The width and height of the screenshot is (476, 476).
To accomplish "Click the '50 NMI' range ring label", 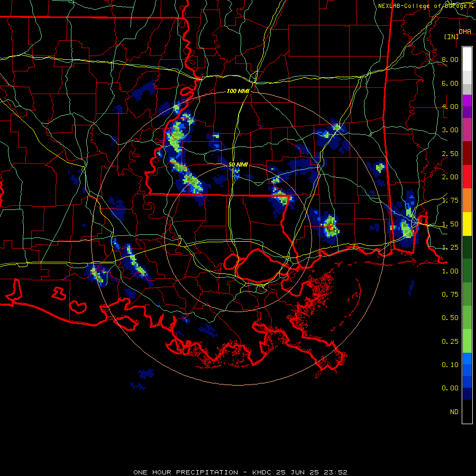I will point(238,164).
